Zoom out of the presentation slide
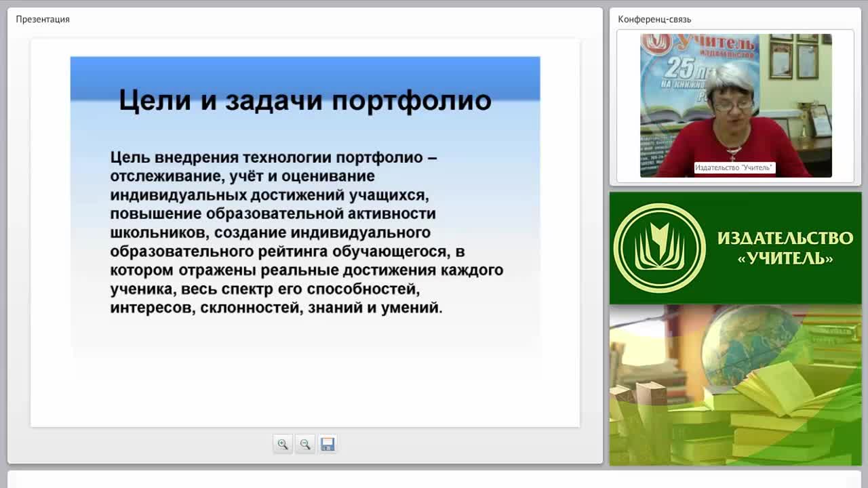 305,444
